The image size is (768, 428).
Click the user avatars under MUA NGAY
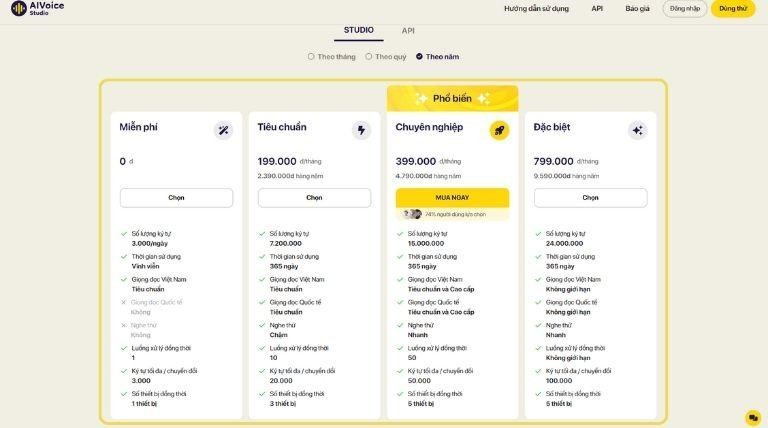click(412, 214)
